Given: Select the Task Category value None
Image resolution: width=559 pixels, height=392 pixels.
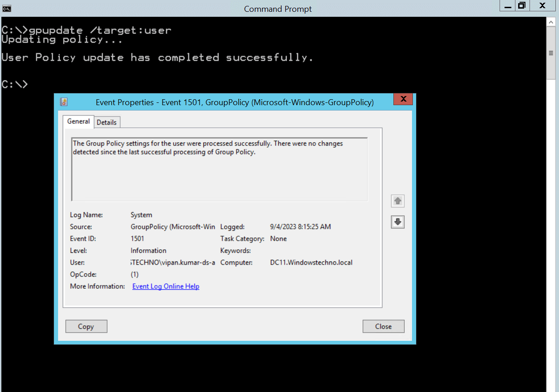Looking at the screenshot, I should pos(279,239).
